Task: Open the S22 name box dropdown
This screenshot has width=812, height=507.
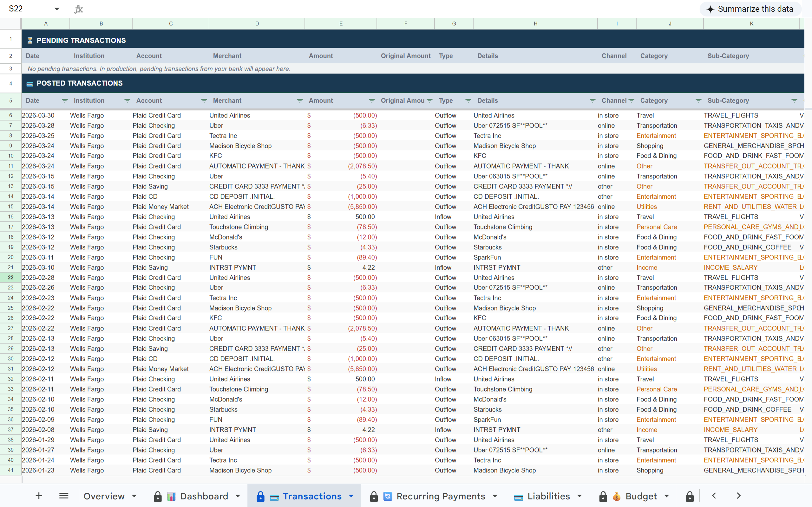Action: pyautogui.click(x=57, y=9)
